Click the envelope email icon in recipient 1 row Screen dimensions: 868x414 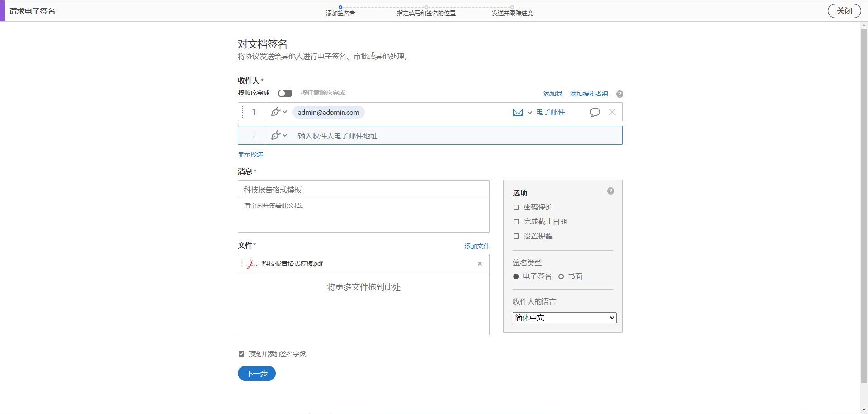pyautogui.click(x=518, y=112)
